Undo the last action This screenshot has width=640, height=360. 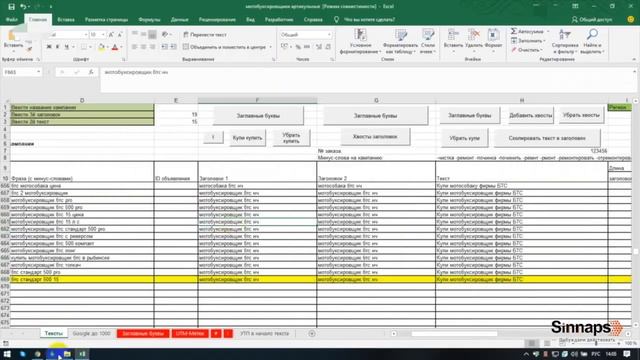23,7
